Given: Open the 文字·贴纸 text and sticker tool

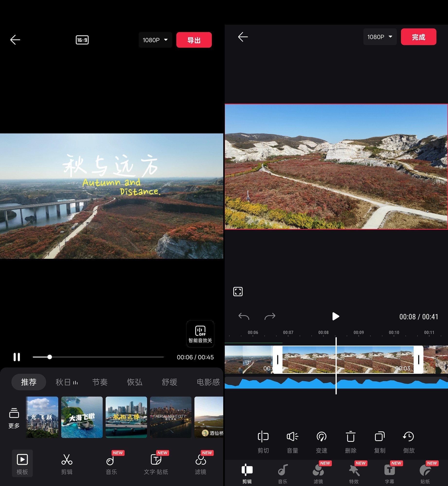Looking at the screenshot, I should point(156,463).
